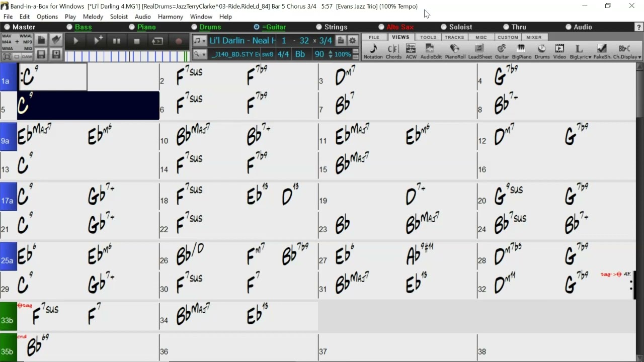
Task: Select the Master track radio button
Action: tap(7, 27)
